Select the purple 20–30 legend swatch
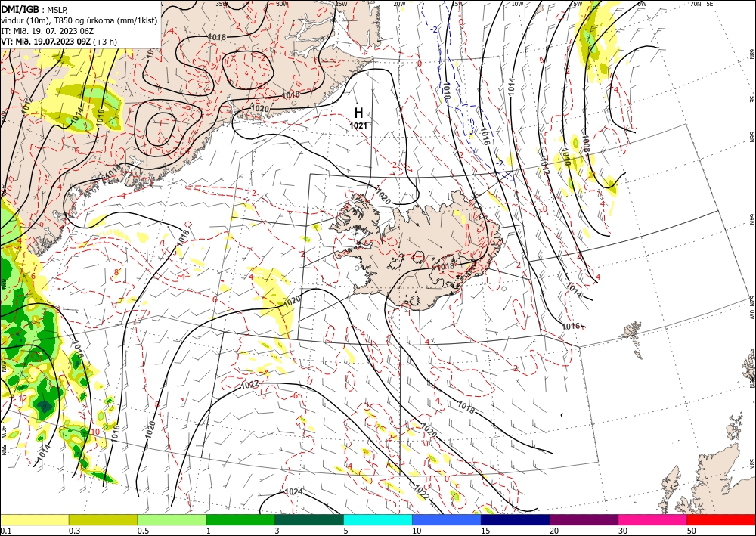 (584, 519)
